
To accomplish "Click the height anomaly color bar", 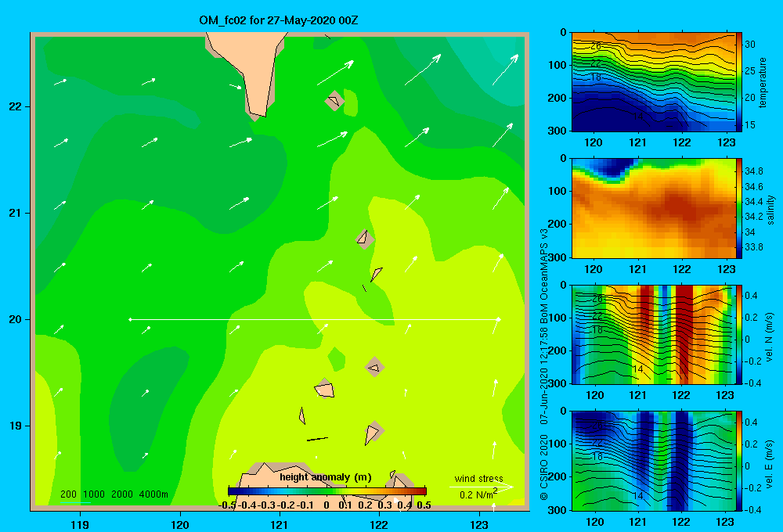I will pos(327,491).
